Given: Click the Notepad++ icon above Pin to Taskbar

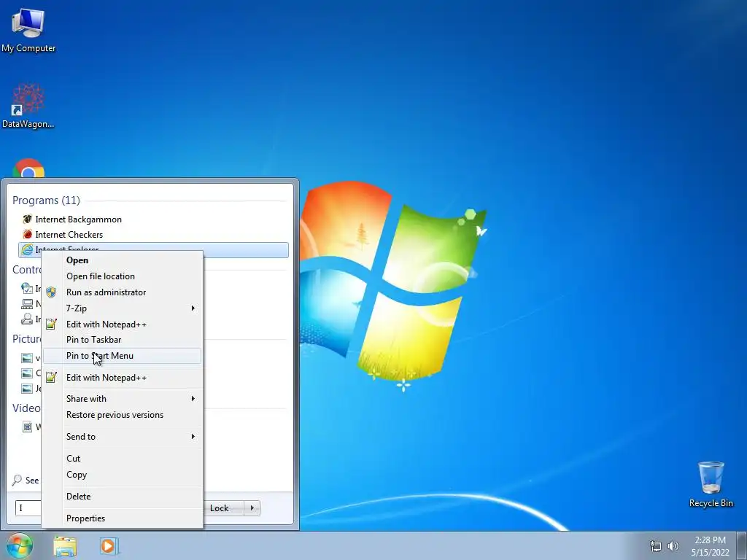Looking at the screenshot, I should pyautogui.click(x=51, y=324).
